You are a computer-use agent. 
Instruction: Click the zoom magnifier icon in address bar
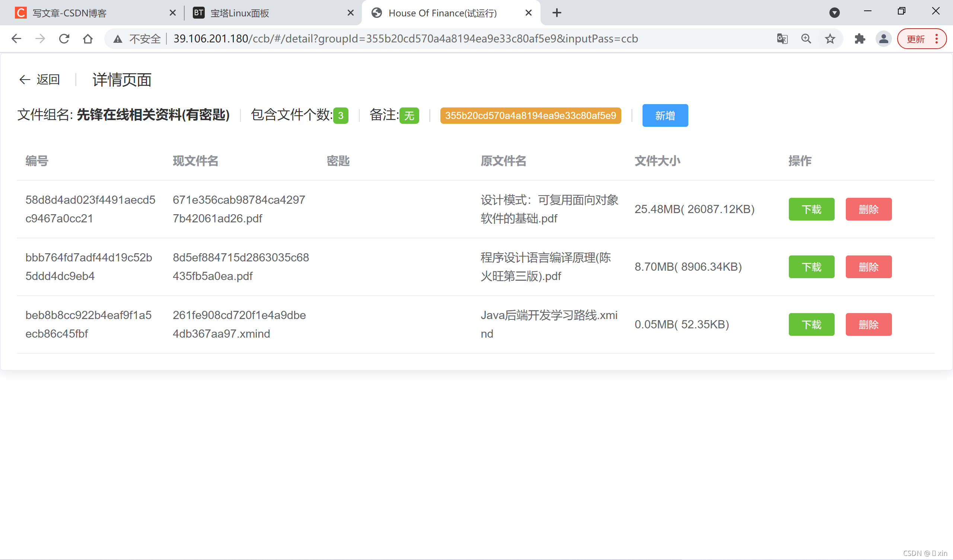[806, 39]
